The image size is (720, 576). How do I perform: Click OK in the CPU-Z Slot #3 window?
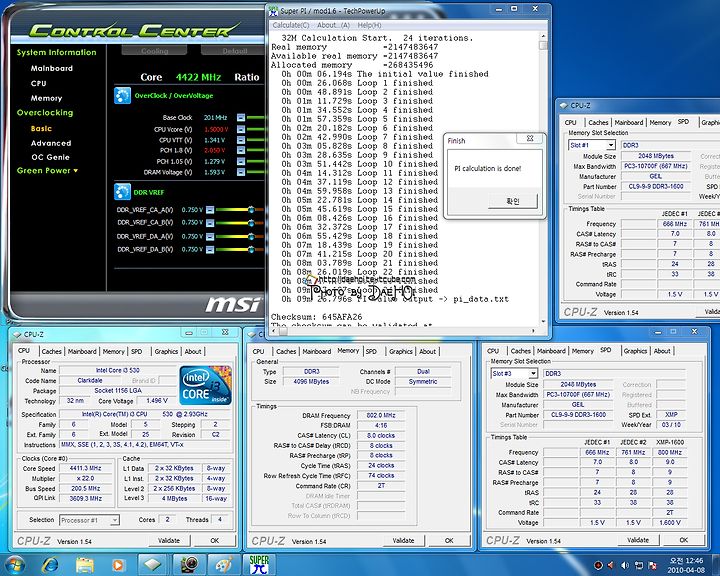coord(684,540)
